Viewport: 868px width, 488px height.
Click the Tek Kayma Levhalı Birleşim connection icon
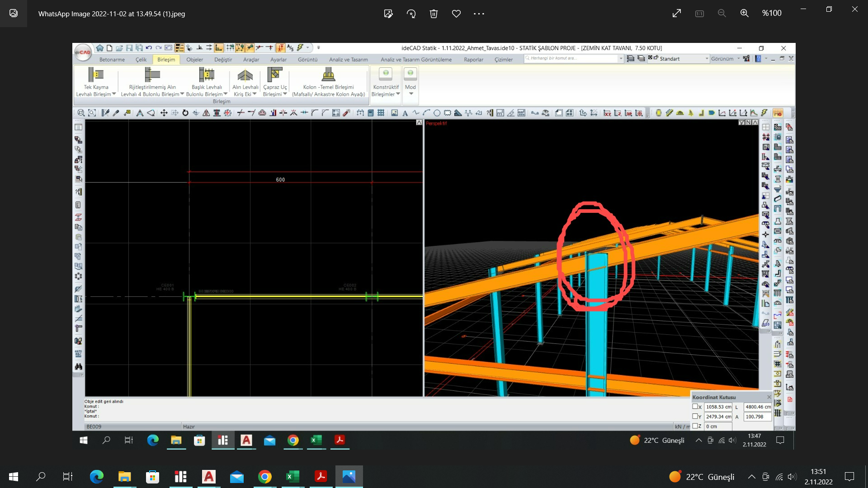click(95, 75)
